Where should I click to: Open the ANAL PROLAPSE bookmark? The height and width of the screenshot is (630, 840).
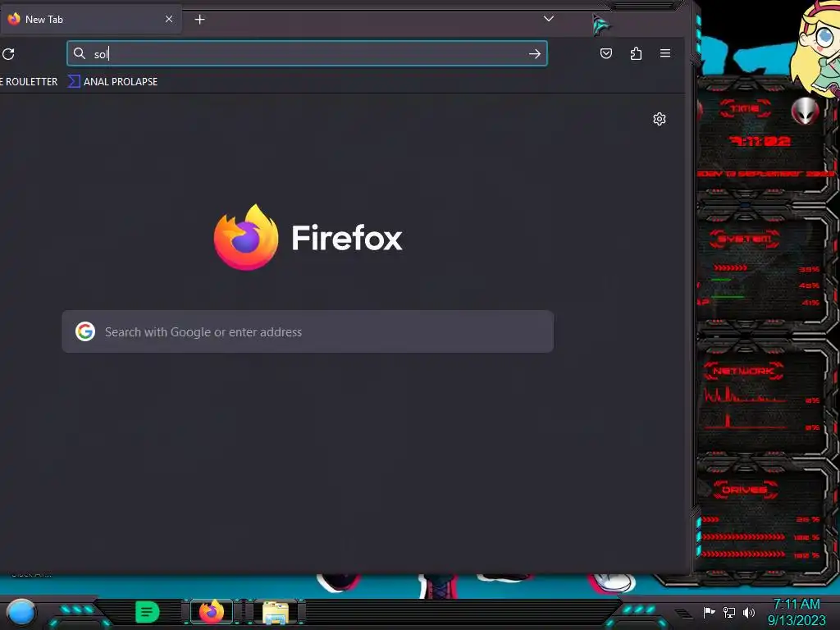[x=113, y=81]
